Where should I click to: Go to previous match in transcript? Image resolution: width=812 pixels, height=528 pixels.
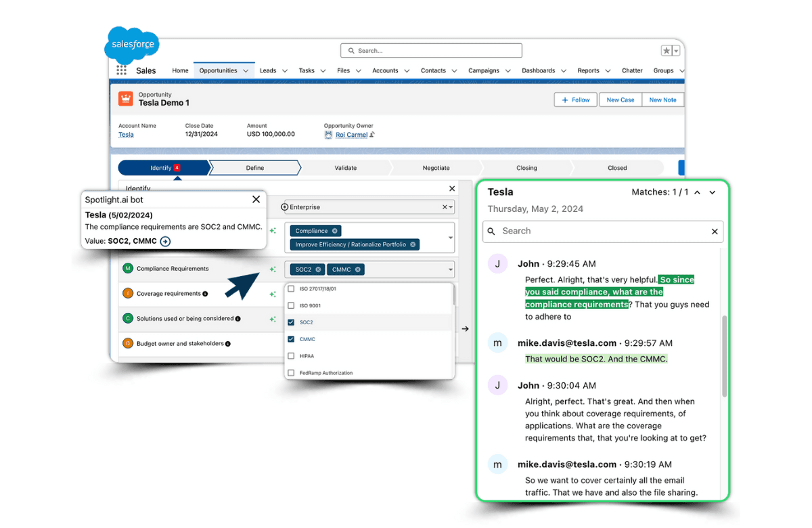698,192
